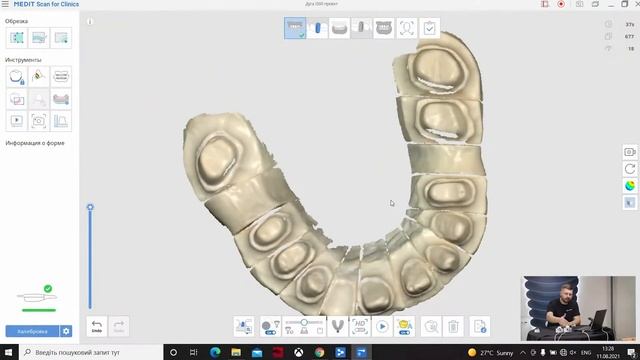This screenshot has width=640, height=360.
Task: Open the overlapping scan data tool
Action: [17, 99]
